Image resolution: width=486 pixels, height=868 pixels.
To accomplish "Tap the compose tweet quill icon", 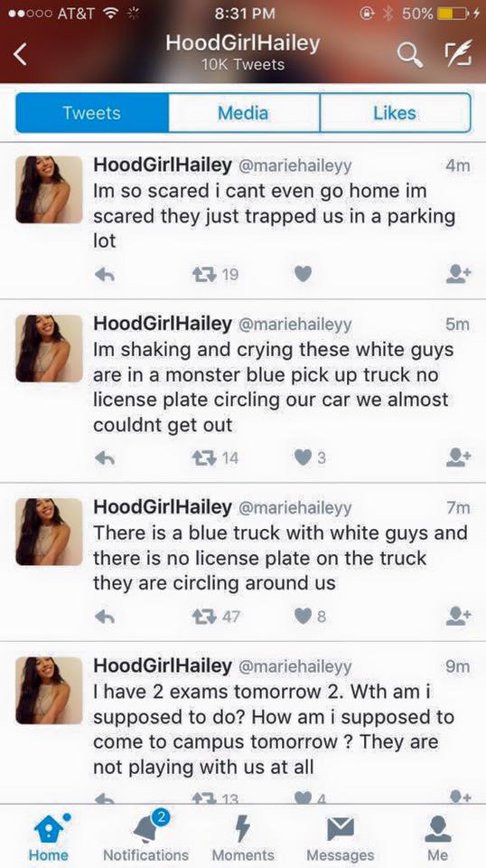I will (458, 53).
